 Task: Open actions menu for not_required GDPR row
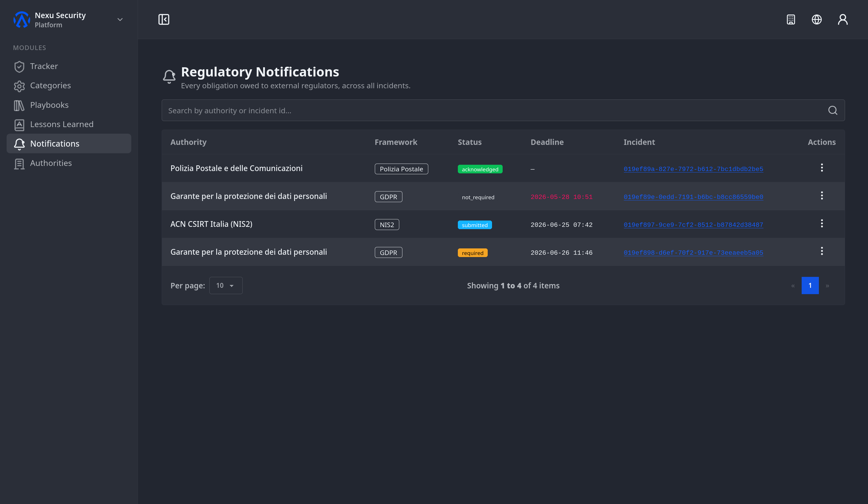pos(821,196)
